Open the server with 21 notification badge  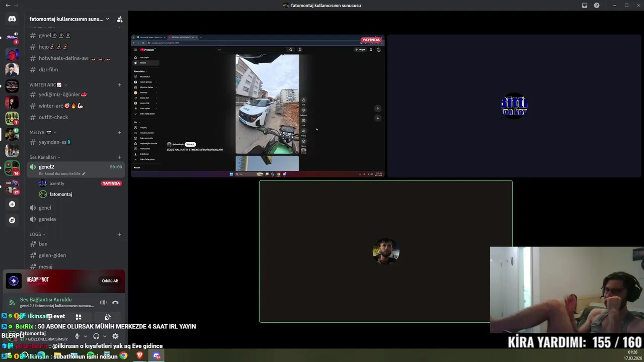[12, 186]
